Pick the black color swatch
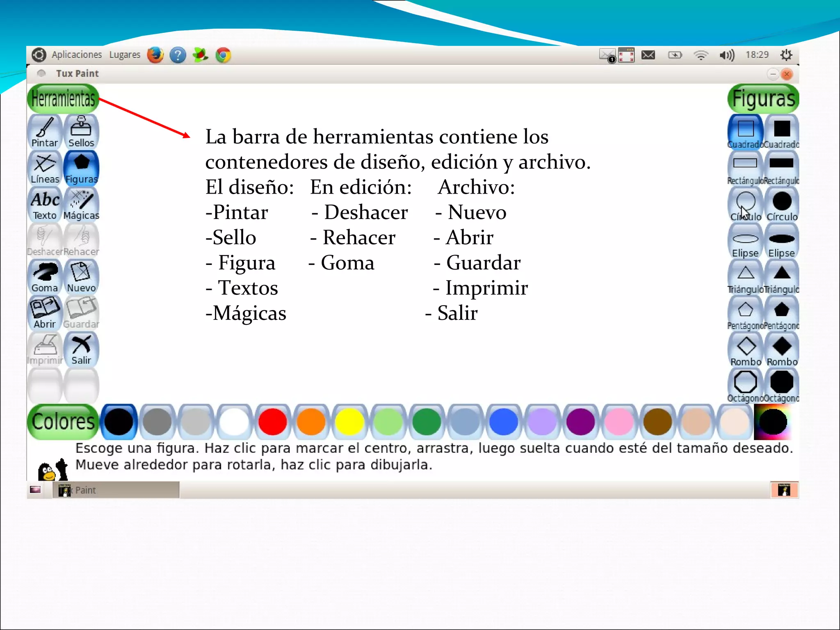The width and height of the screenshot is (840, 630). click(119, 422)
